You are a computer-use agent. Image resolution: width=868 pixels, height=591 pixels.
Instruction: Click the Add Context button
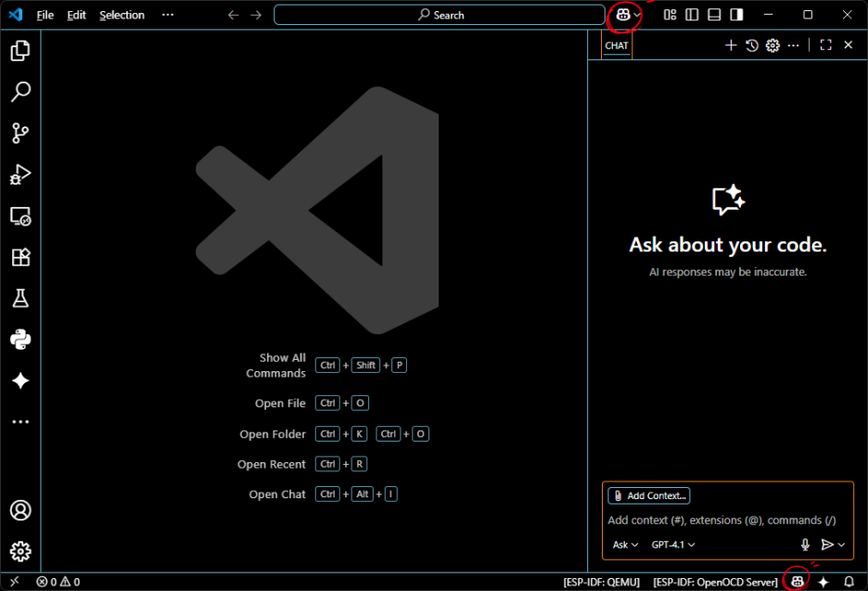(x=649, y=495)
